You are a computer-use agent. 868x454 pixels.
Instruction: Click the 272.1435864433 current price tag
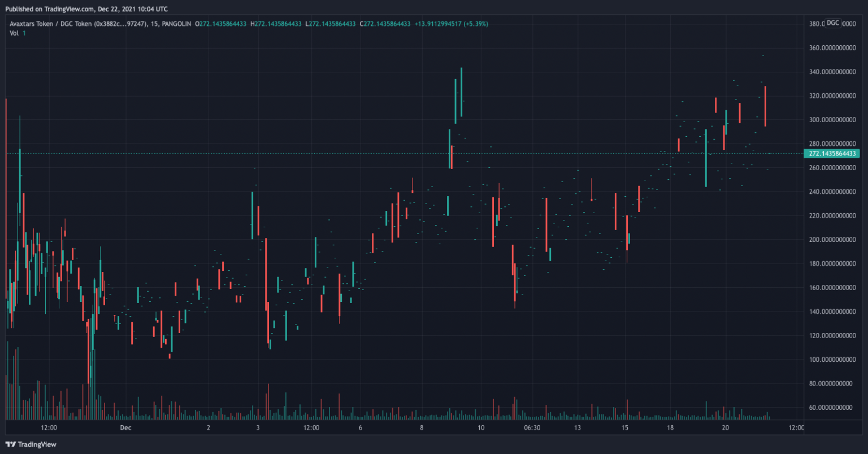click(x=831, y=154)
